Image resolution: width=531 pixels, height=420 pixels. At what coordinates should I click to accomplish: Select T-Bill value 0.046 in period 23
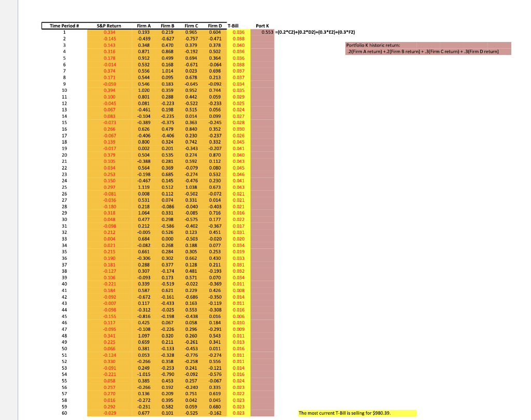[x=239, y=174]
